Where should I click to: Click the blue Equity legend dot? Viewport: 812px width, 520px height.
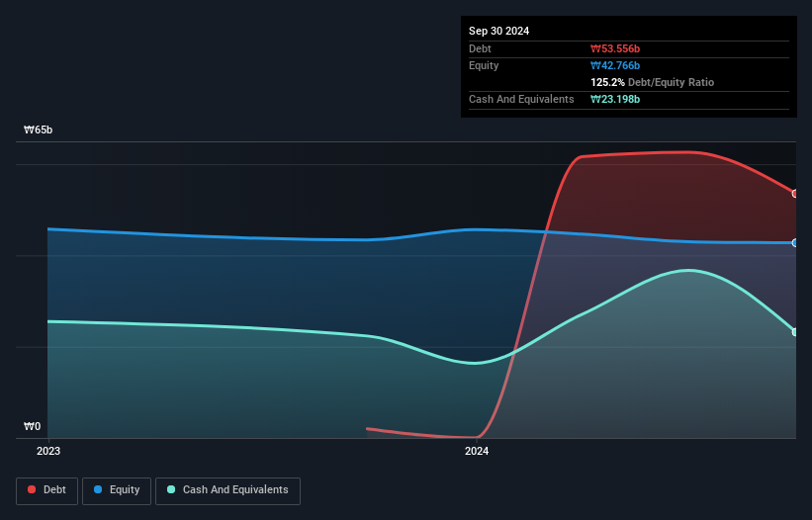[x=98, y=489]
